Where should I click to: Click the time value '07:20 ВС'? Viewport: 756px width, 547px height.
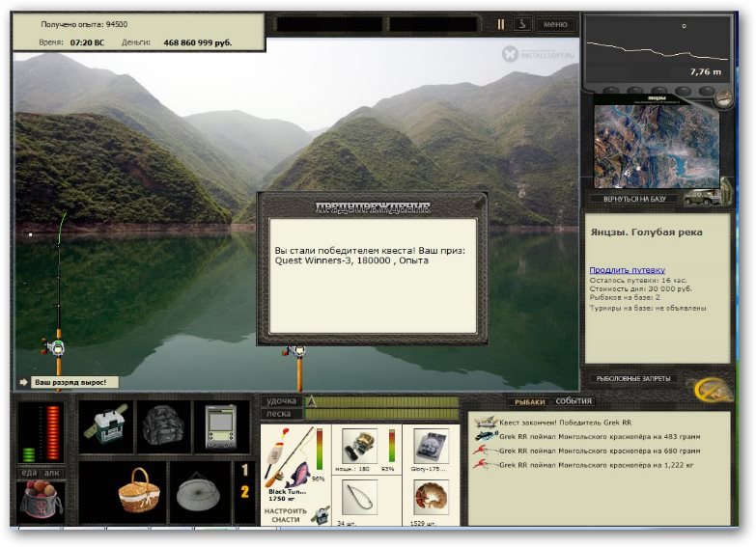[87, 42]
